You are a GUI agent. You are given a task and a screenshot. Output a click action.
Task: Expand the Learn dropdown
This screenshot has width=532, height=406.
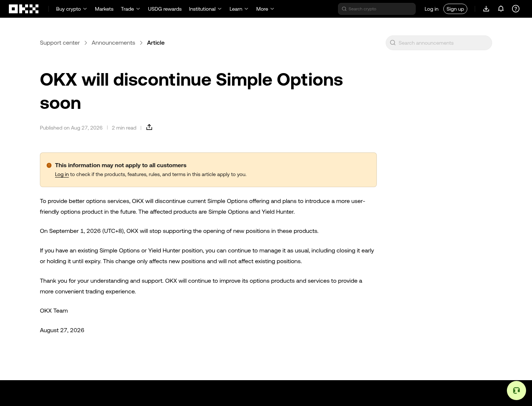[x=239, y=9]
